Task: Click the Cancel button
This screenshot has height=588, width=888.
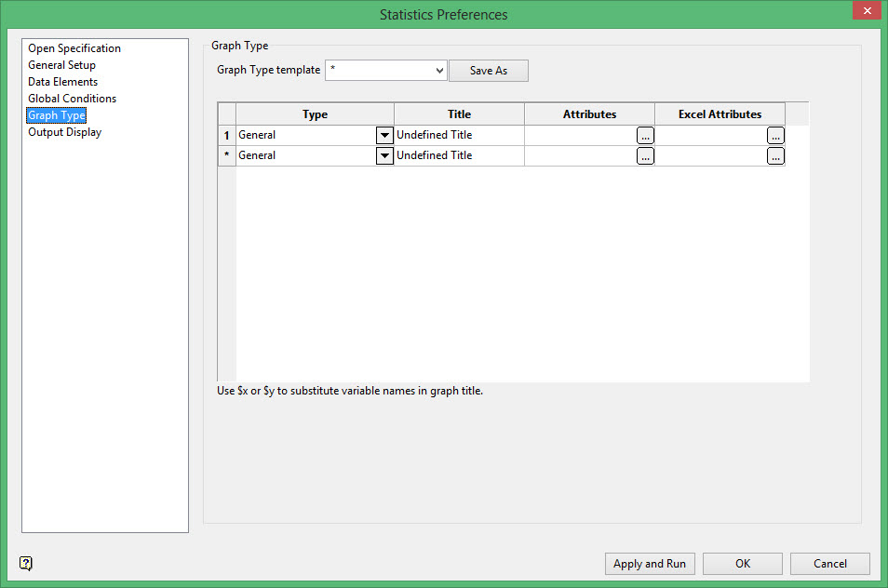Action: [829, 564]
